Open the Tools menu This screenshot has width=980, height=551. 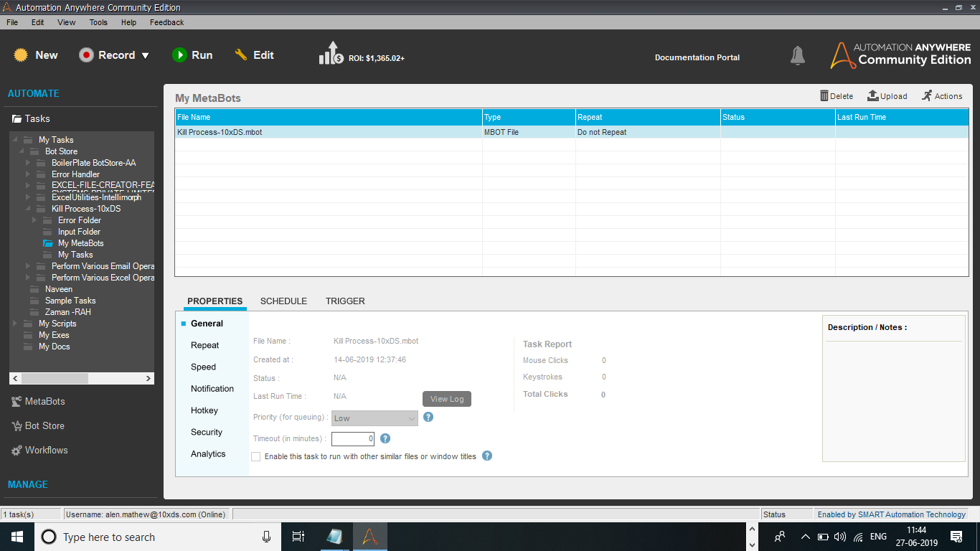pos(98,22)
